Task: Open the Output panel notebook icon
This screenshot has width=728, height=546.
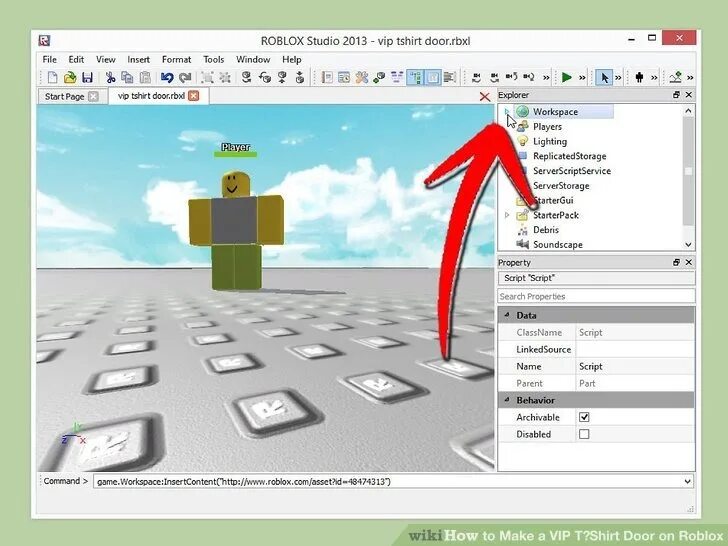Action: 327,78
